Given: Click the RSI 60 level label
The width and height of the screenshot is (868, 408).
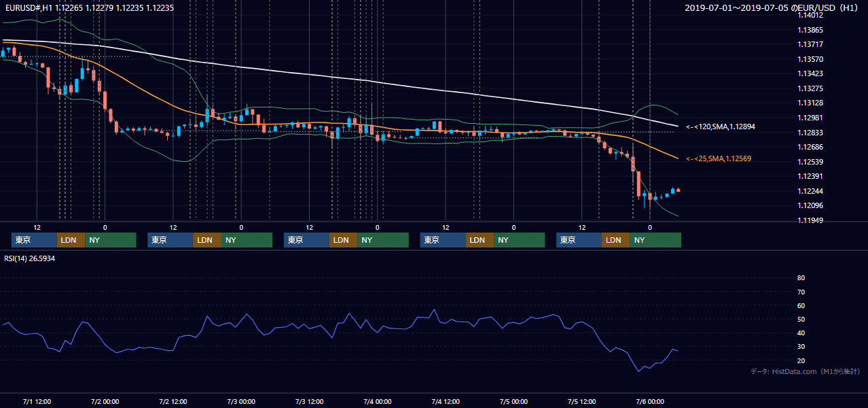Looking at the screenshot, I should coord(801,305).
